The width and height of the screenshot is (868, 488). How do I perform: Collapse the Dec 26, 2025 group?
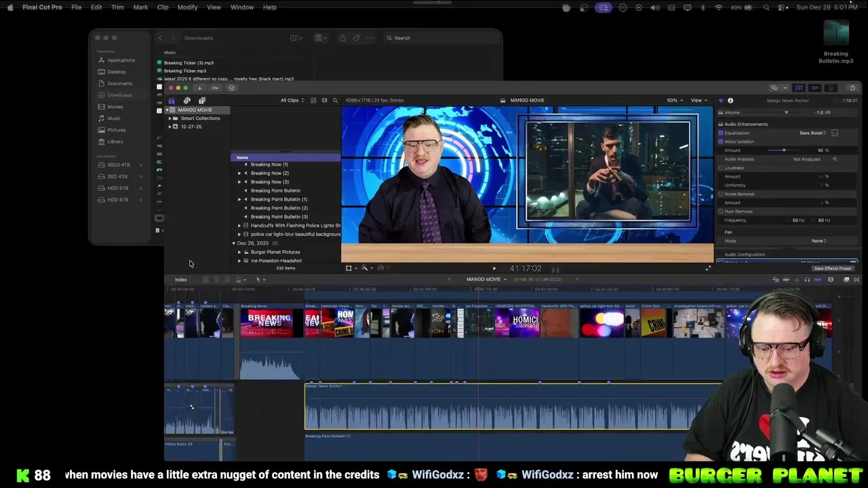point(234,243)
